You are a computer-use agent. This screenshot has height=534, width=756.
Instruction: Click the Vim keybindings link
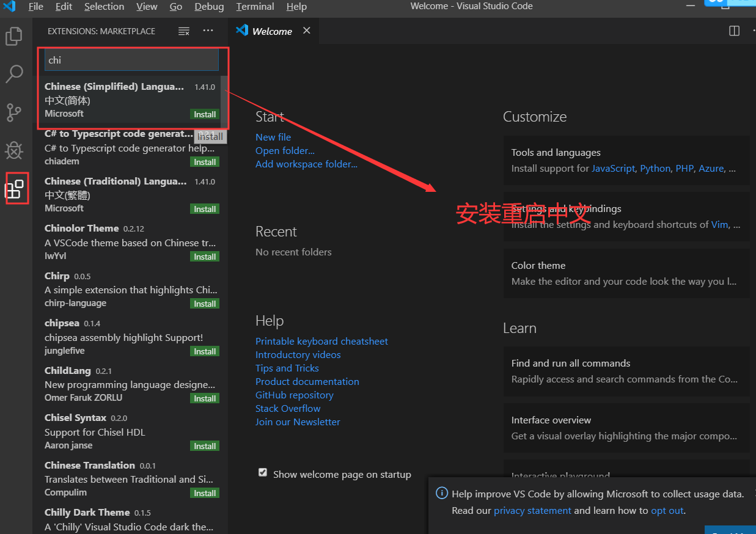coord(719,225)
